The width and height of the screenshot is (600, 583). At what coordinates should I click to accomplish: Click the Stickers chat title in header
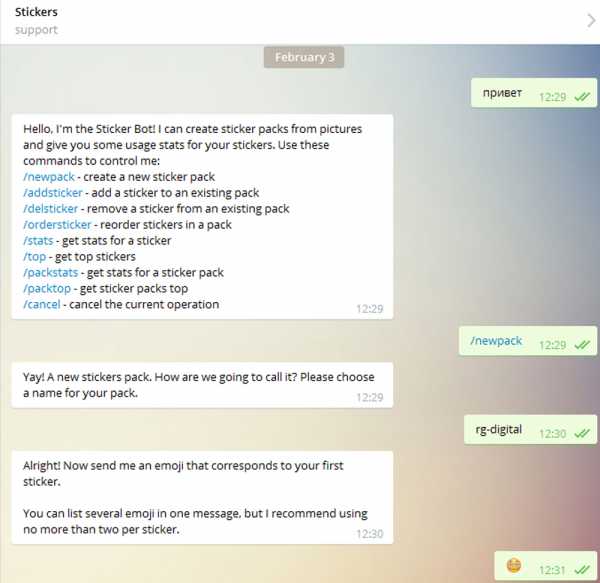tap(36, 12)
